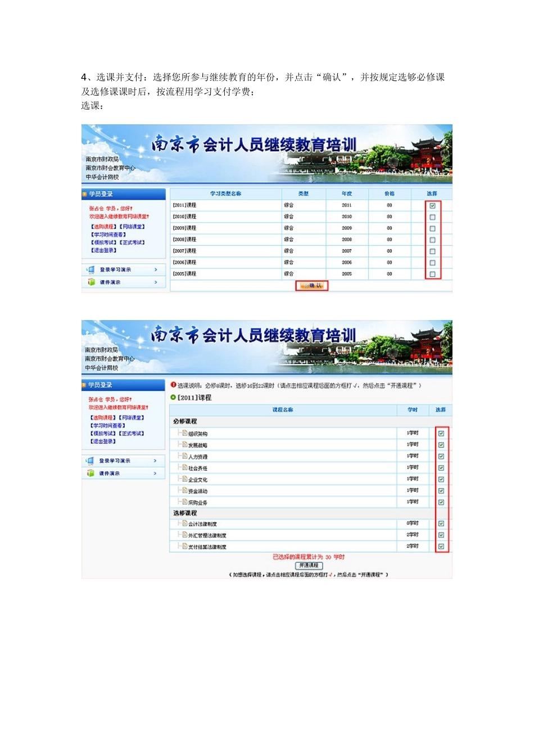Click the document icon beside 人力资源
The image size is (534, 756).
click(184, 456)
